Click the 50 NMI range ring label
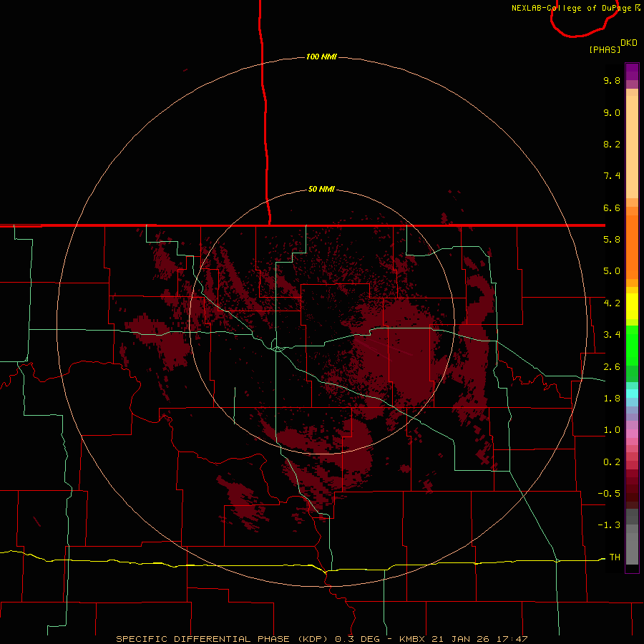Viewport: 644px width, 644px height. coord(321,190)
